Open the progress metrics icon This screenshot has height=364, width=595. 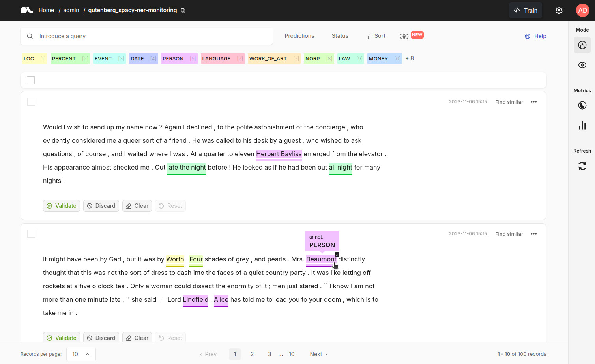tap(582, 105)
